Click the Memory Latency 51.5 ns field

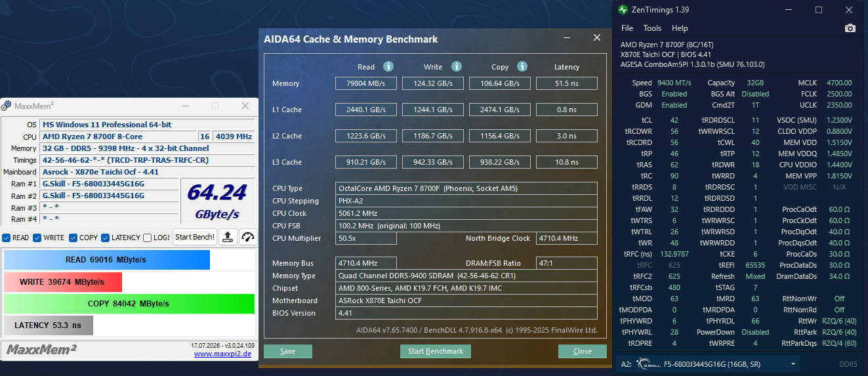567,83
